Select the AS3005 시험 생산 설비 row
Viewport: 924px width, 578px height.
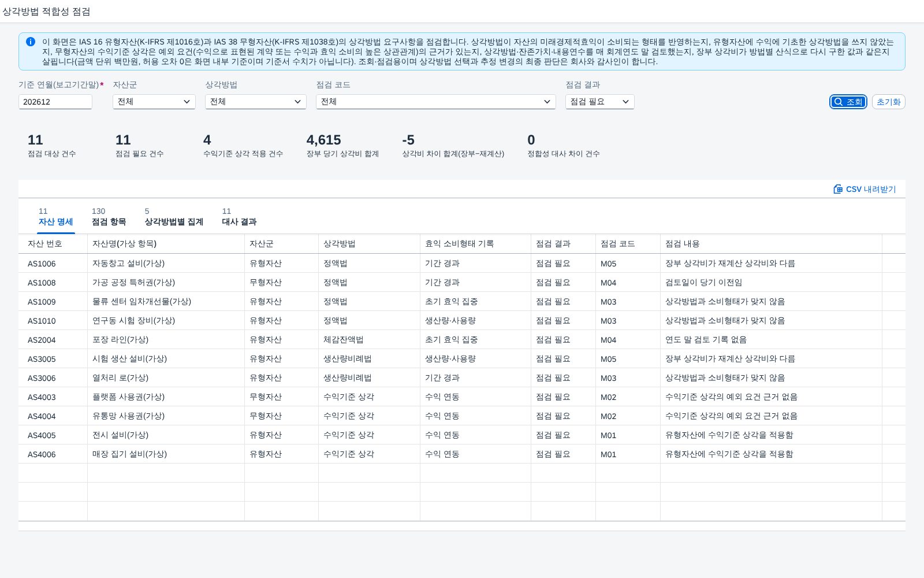point(462,359)
